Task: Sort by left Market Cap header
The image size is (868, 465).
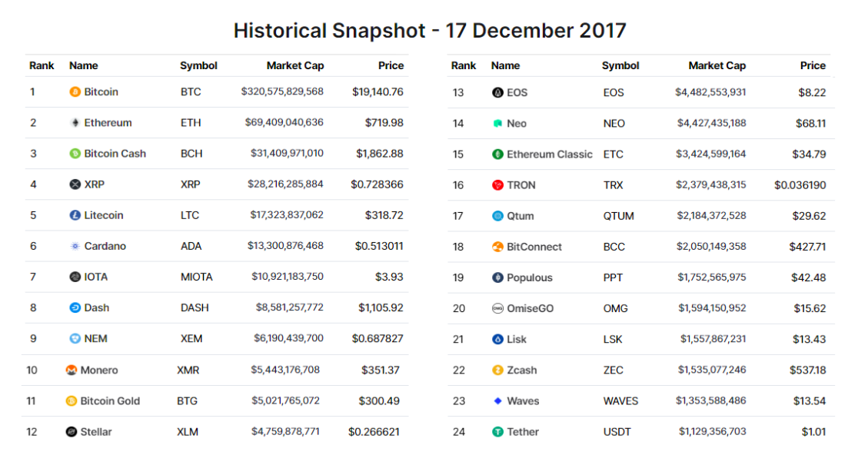Action: tap(295, 66)
